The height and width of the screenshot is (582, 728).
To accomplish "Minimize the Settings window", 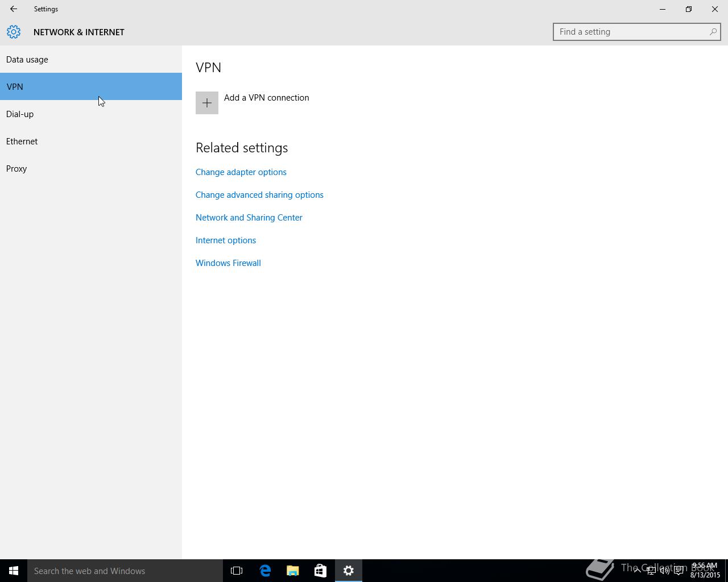I will coord(663,9).
